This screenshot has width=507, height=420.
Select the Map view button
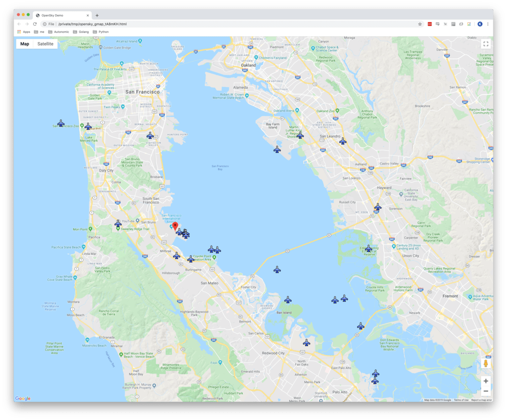(25, 44)
